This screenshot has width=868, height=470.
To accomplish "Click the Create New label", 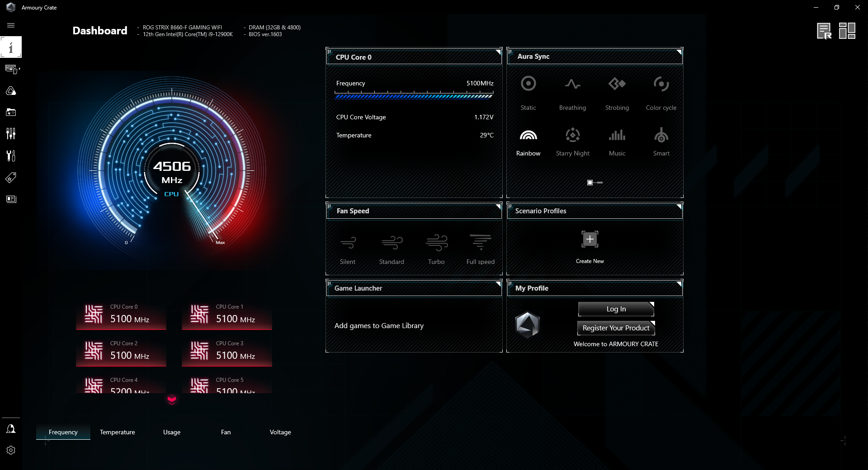I will tap(590, 261).
